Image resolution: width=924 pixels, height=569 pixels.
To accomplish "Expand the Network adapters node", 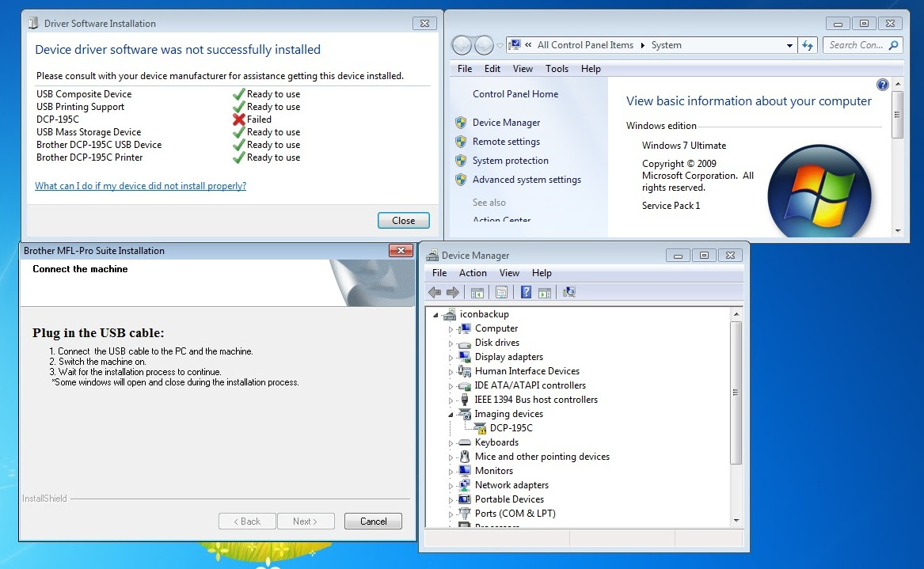I will [x=451, y=485].
